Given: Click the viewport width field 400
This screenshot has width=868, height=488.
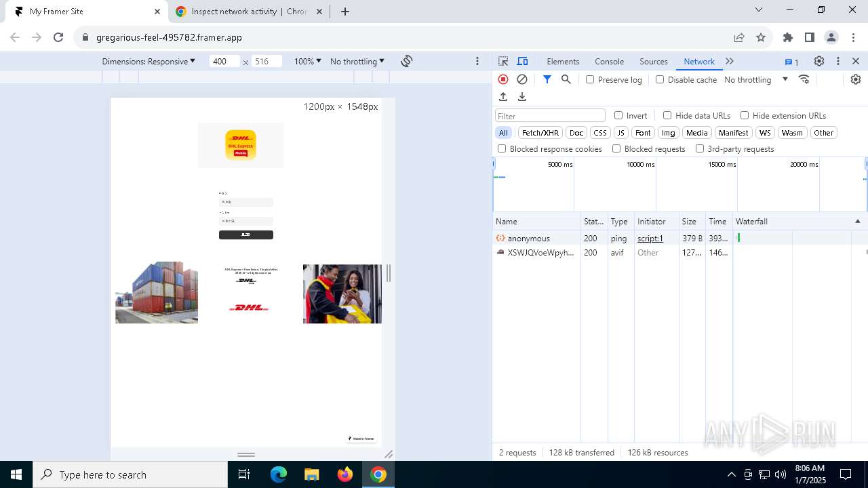Looking at the screenshot, I should tap(224, 61).
